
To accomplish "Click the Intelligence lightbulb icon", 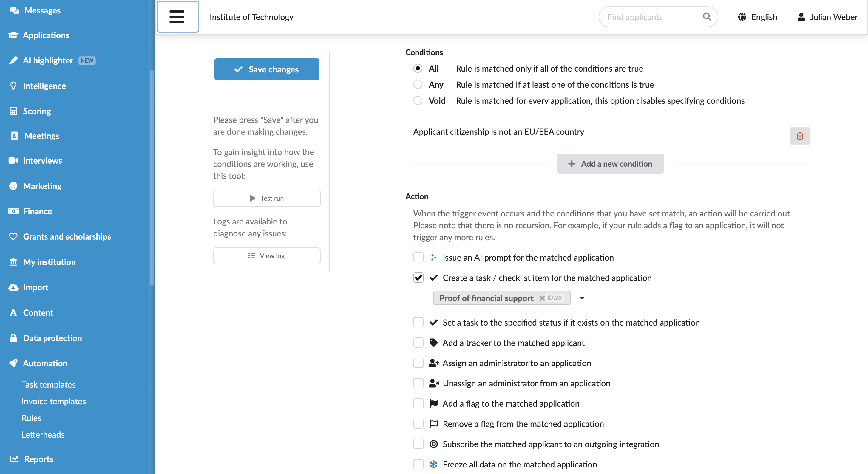I will pos(13,86).
